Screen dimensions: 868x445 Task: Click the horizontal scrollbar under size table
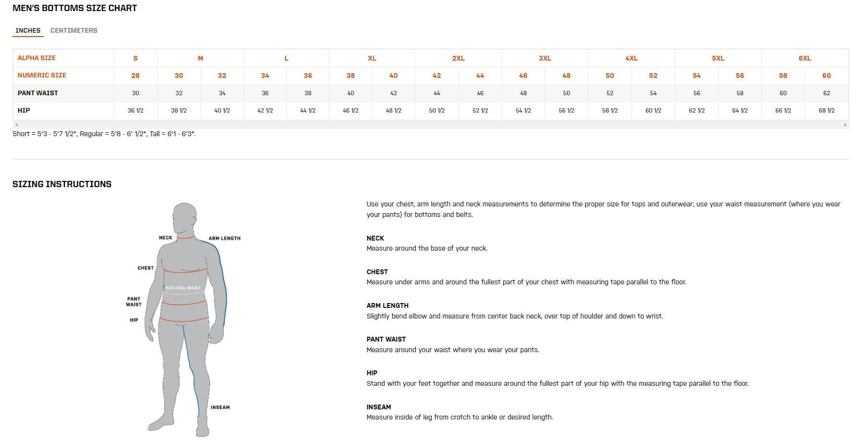430,125
